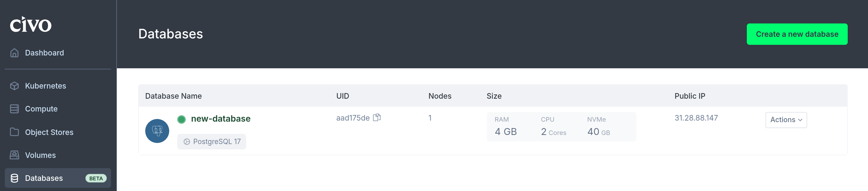
Task: Click the PostgreSQL elephant avatar for new-database
Action: pos(157,130)
